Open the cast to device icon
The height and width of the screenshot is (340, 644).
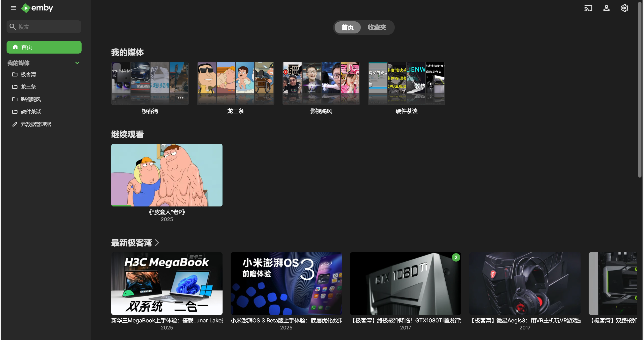(x=588, y=8)
